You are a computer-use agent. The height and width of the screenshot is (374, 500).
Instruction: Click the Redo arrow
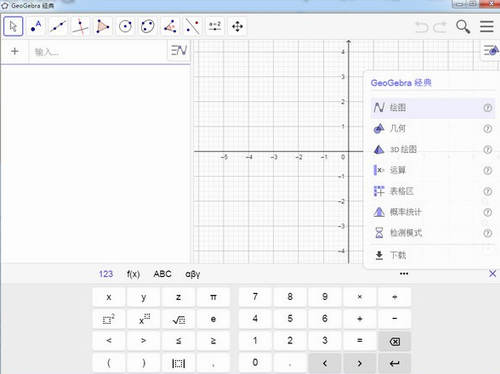(440, 27)
